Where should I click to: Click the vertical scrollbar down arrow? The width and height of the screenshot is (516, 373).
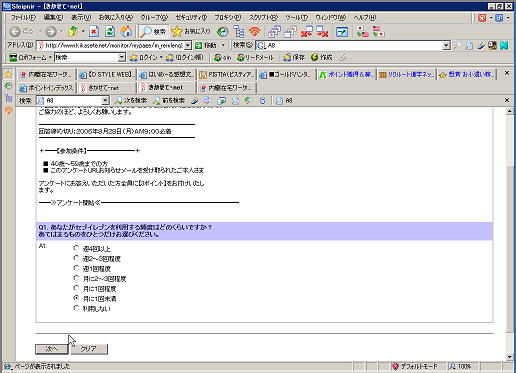click(x=510, y=357)
